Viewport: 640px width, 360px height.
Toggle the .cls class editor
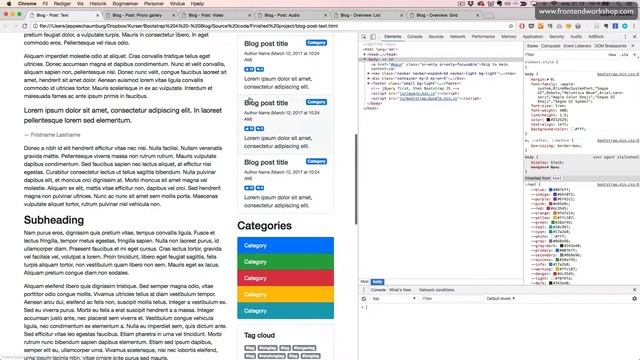point(624,54)
